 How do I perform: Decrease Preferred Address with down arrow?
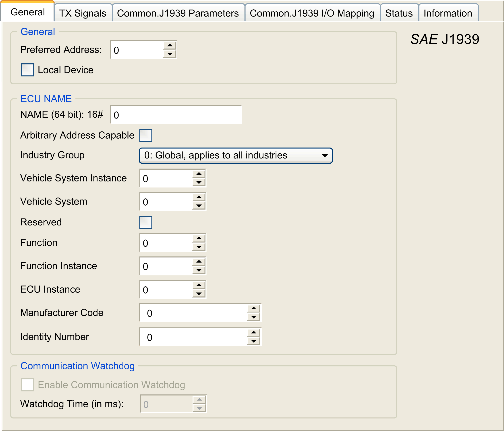pos(170,54)
